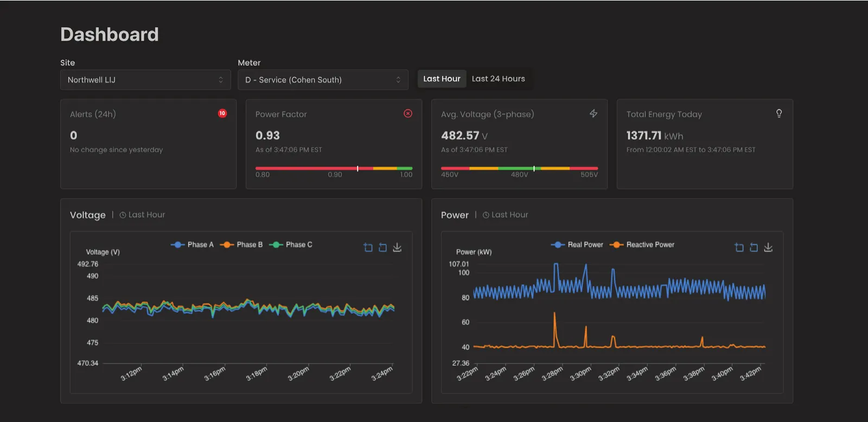Click the Total Energy Today lightbulb icon
The width and height of the screenshot is (868, 422).
(x=779, y=113)
